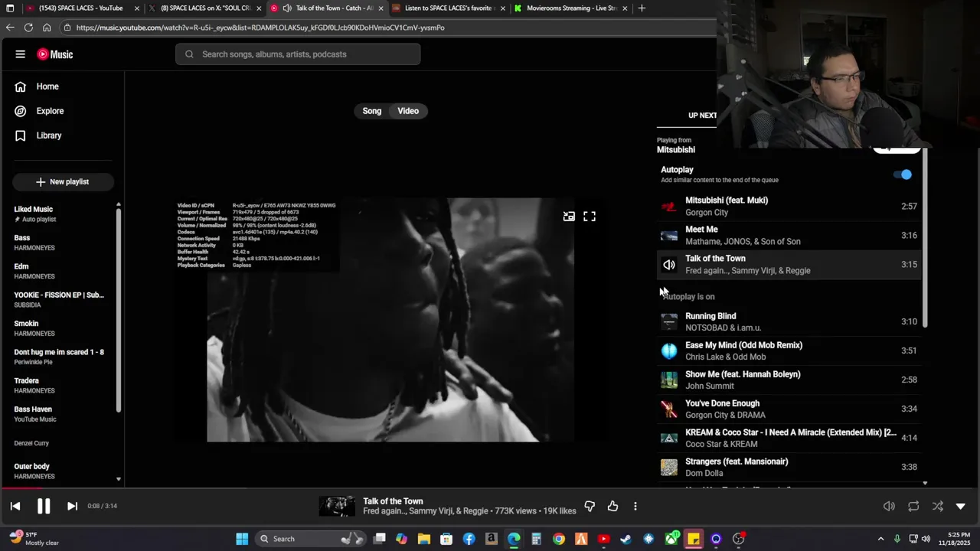Screen dimensions: 980x551
Task: Play Strangers (feat. Mansionair)
Action: [x=789, y=468]
